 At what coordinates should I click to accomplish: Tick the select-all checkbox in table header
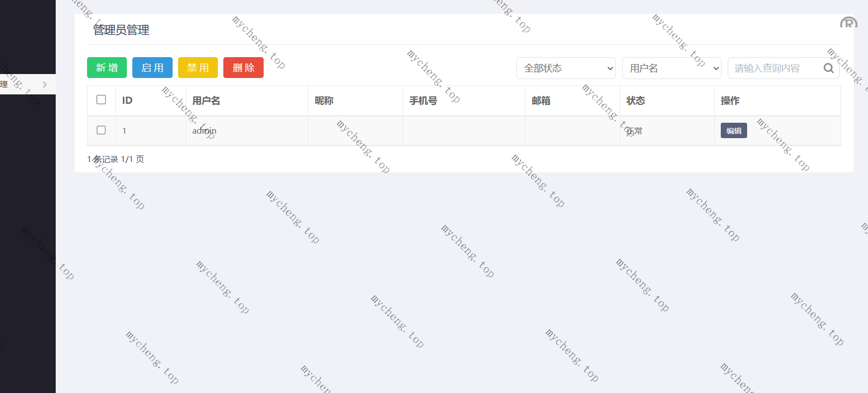coord(101,100)
